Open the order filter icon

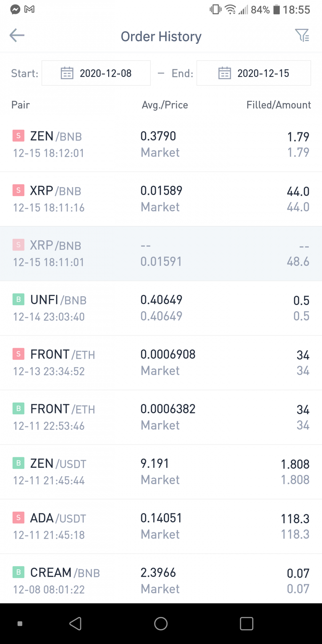point(302,35)
